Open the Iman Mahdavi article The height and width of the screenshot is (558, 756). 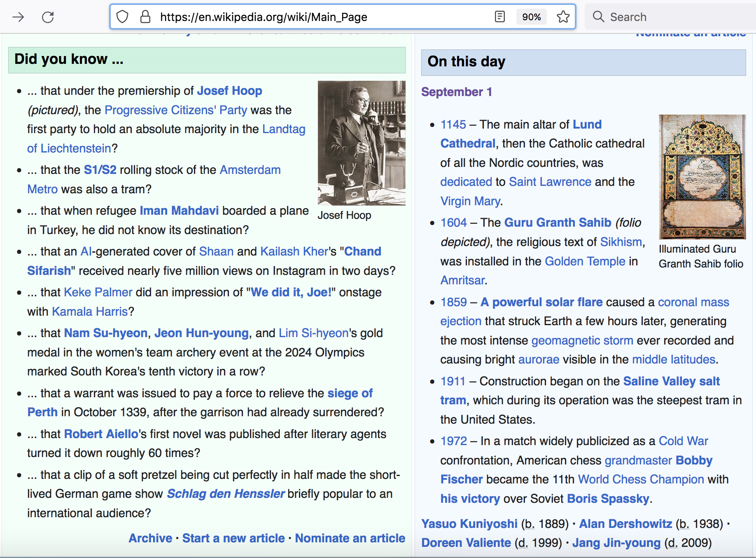click(179, 211)
